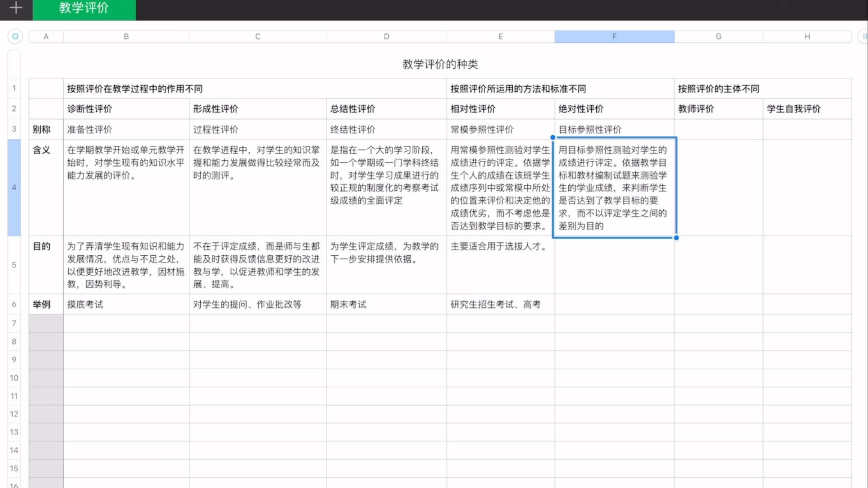Select column G header
Screen dimensions: 868x488
719,37
